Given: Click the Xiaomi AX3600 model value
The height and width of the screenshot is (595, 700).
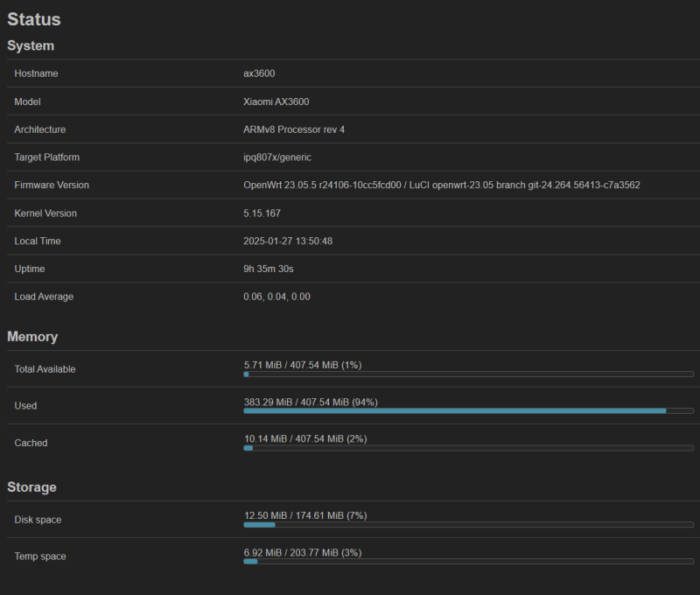Looking at the screenshot, I should [276, 101].
